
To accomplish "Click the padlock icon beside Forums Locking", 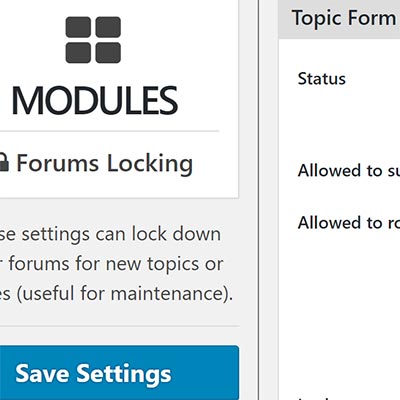I will tap(3, 162).
